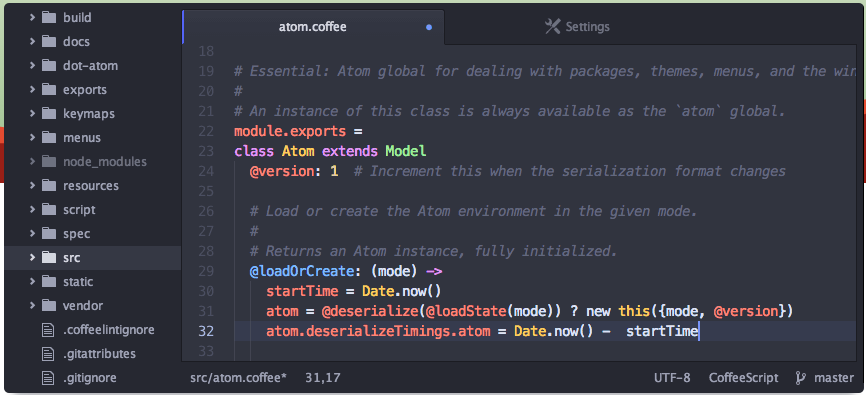Image resolution: width=866 pixels, height=395 pixels.
Task: Click the .gitignore file icon
Action: coord(49,378)
